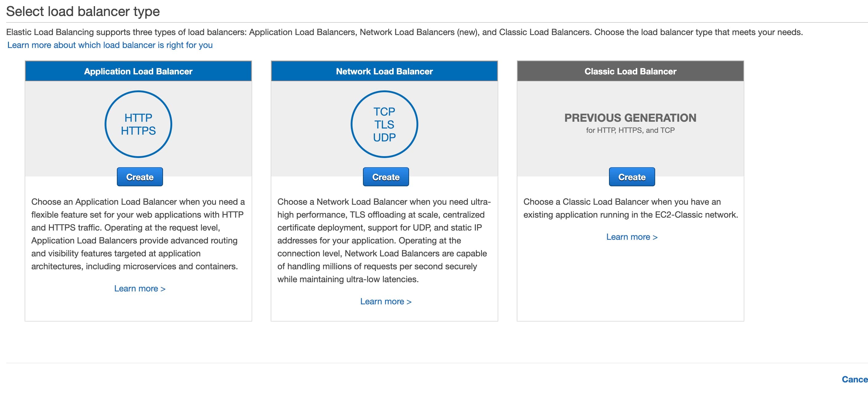
Task: Click the PREVIOUS GENERATION label
Action: coord(631,118)
